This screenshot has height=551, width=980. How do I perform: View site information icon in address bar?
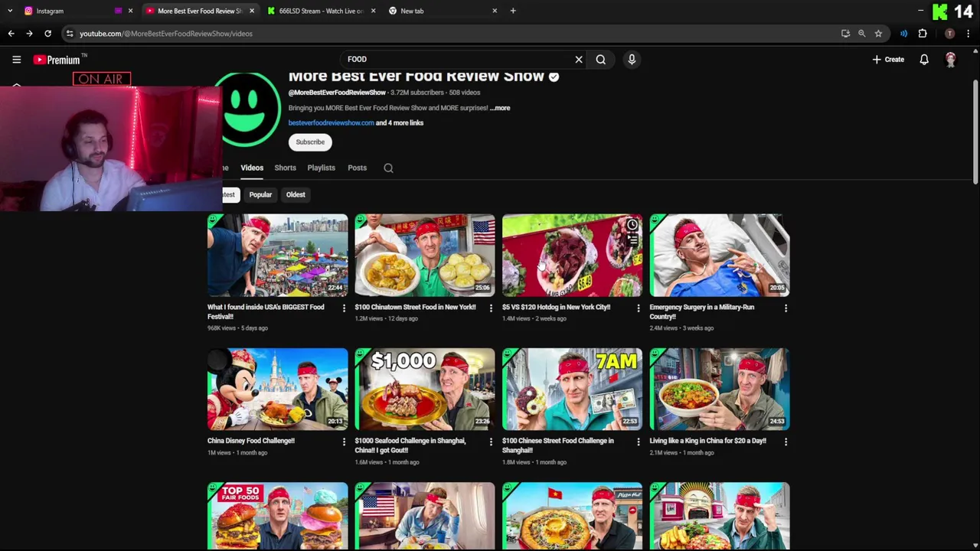coord(70,34)
